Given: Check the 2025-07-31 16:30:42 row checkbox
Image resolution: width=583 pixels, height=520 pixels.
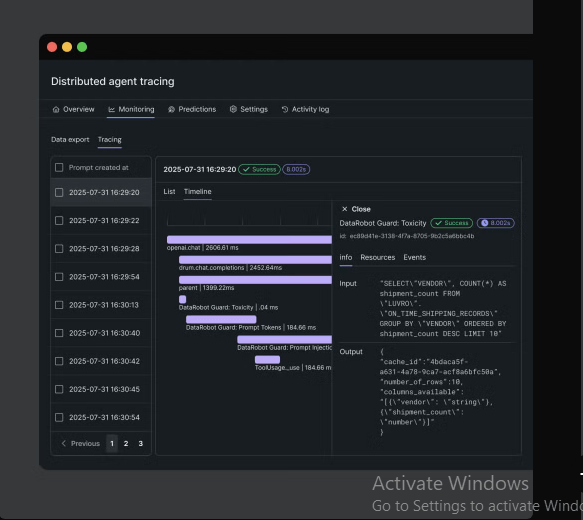Looking at the screenshot, I should pyautogui.click(x=59, y=361).
